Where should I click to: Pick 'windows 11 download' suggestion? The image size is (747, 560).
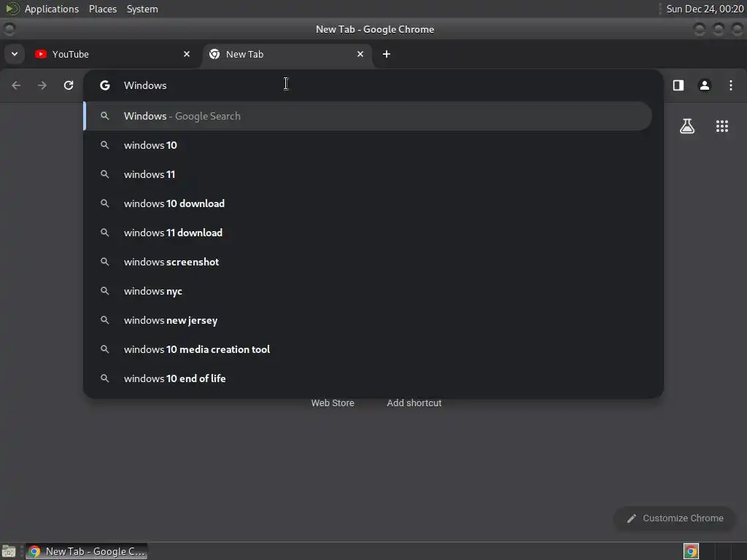(x=368, y=233)
